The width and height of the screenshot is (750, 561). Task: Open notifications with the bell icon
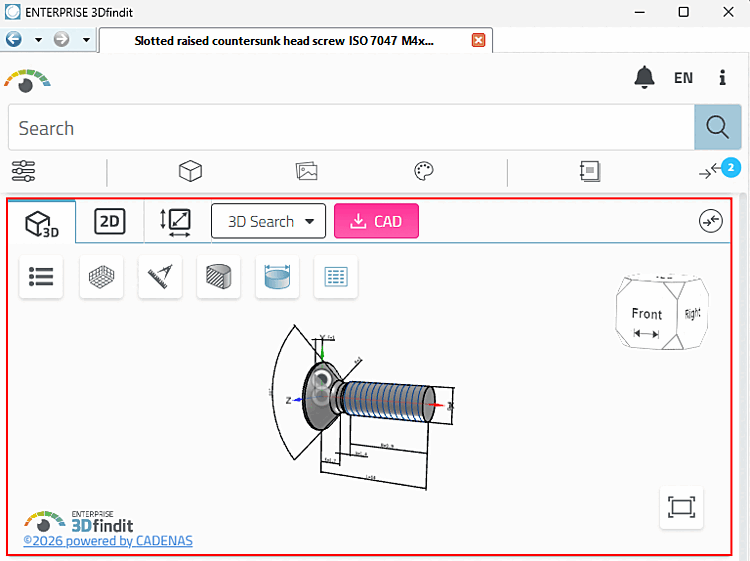[x=644, y=77]
